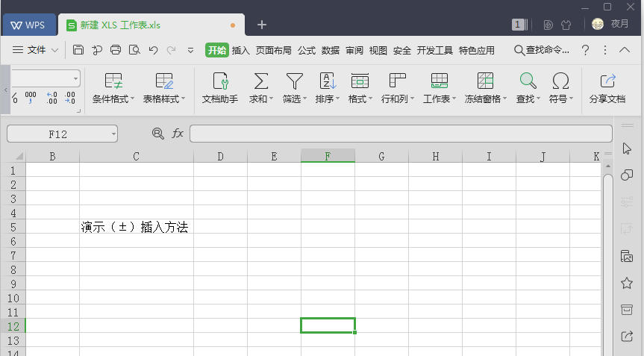Click the Sort (排序) icon

(328, 81)
